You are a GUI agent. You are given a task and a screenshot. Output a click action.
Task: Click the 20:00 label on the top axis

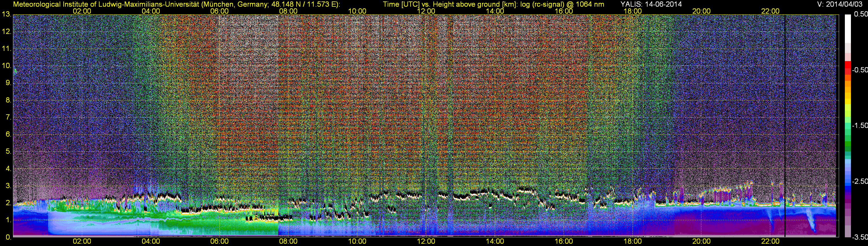[701, 11]
